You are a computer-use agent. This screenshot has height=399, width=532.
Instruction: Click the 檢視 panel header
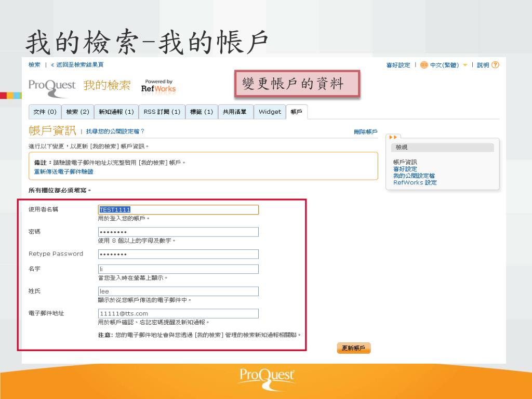point(443,147)
